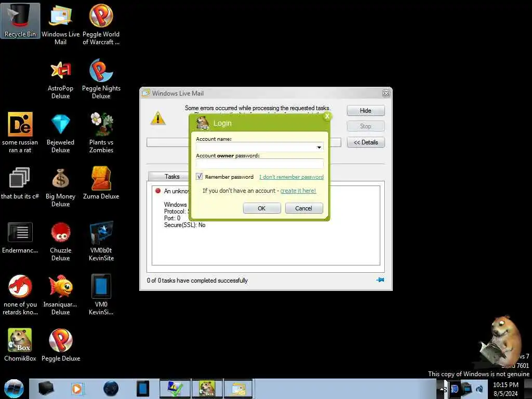532x399 pixels.
Task: Click the hamster mascot reading a book
Action: pos(501,342)
